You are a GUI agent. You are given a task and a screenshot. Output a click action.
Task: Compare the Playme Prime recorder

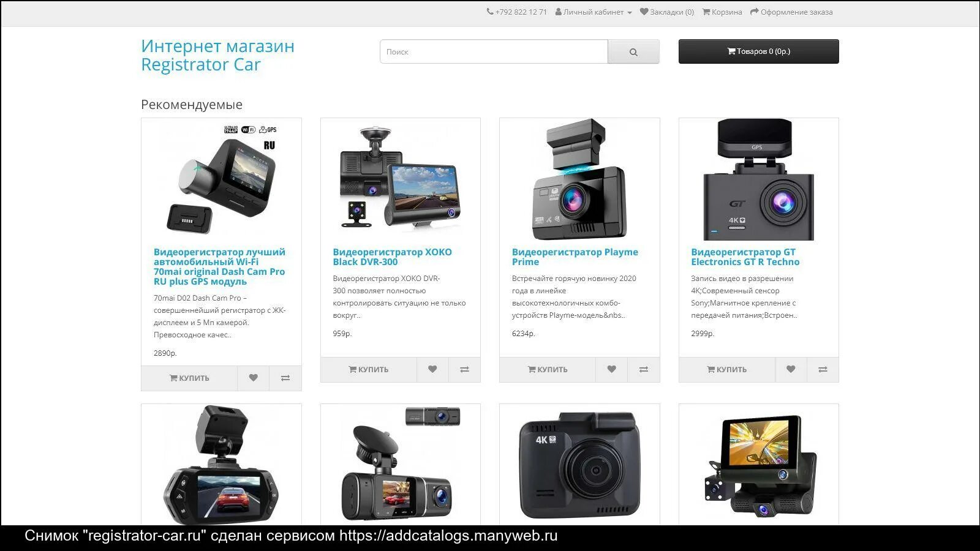tap(644, 370)
